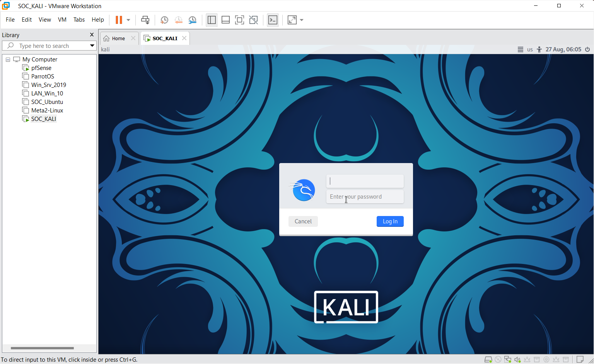Open the power options dropdown beside Pause

point(128,20)
